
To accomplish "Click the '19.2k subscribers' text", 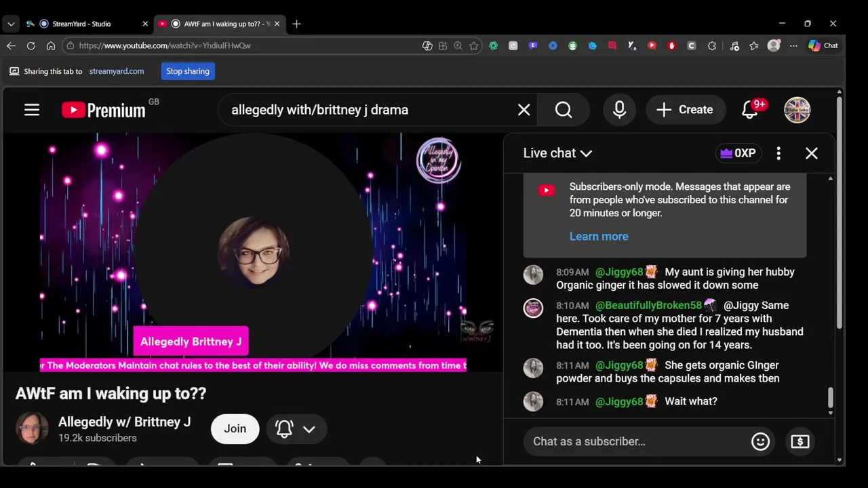I will [x=97, y=438].
